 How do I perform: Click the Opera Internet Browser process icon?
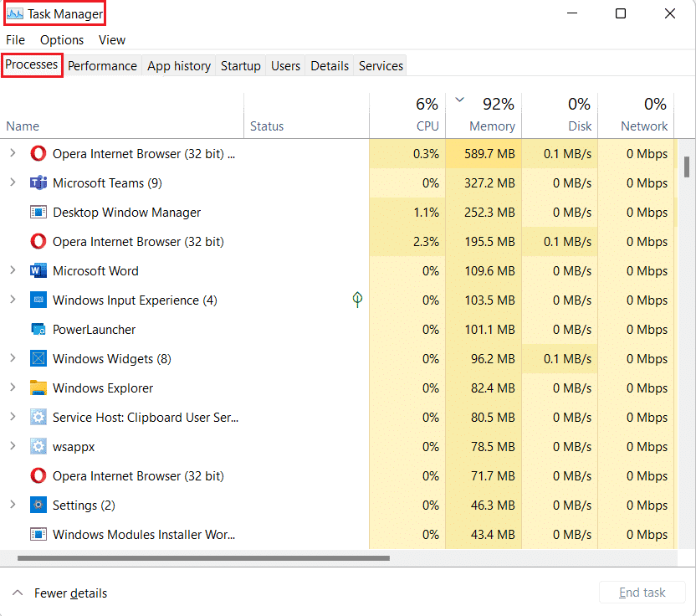click(37, 154)
